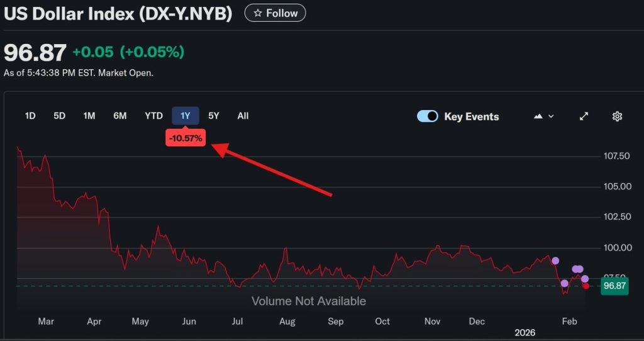Open chart settings gear icon
This screenshot has height=341, width=644.
617,116
